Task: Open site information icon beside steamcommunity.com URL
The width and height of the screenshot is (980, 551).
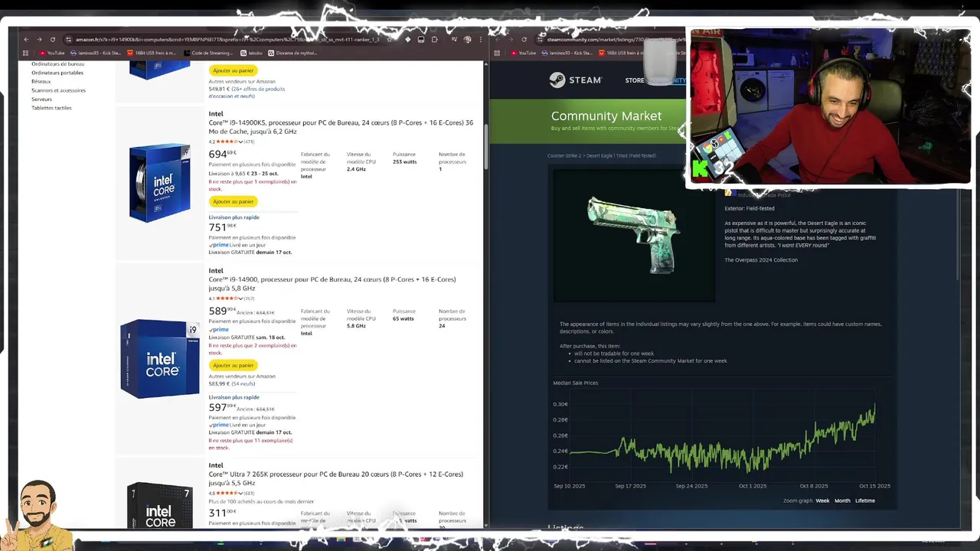Action: coord(541,39)
